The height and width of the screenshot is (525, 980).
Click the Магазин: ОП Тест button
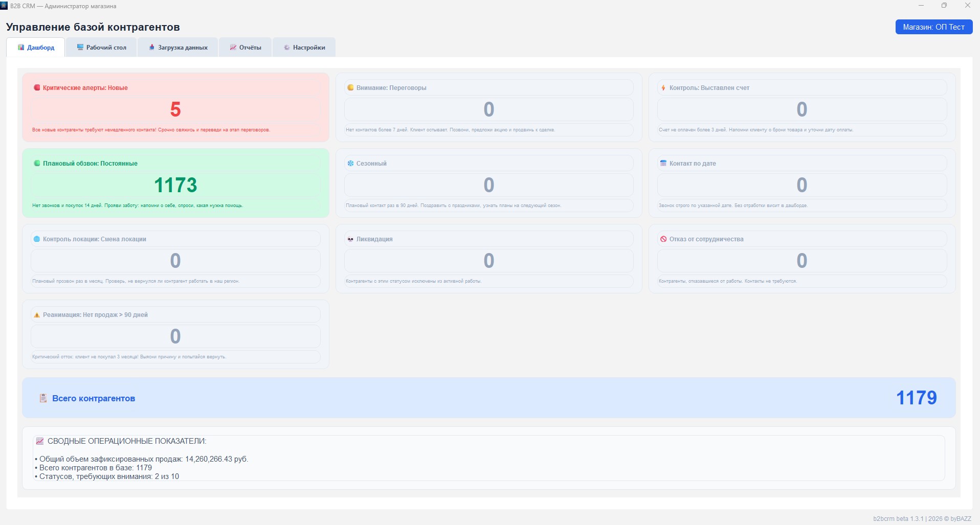click(x=934, y=27)
